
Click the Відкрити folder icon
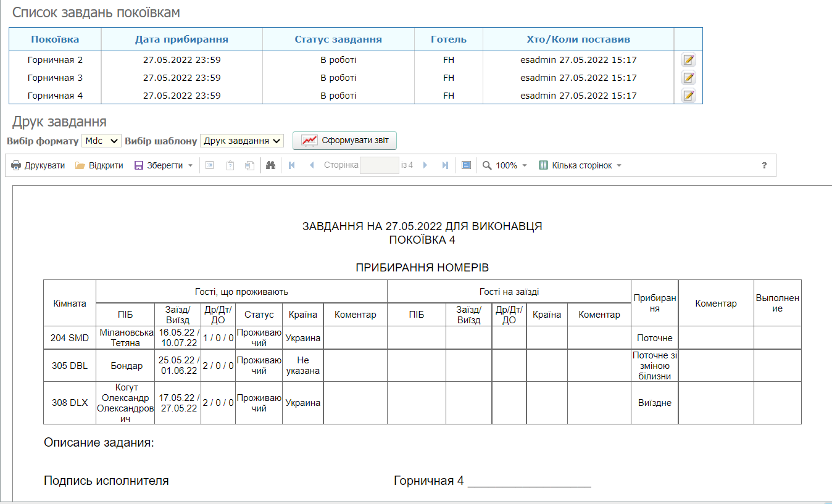(80, 165)
